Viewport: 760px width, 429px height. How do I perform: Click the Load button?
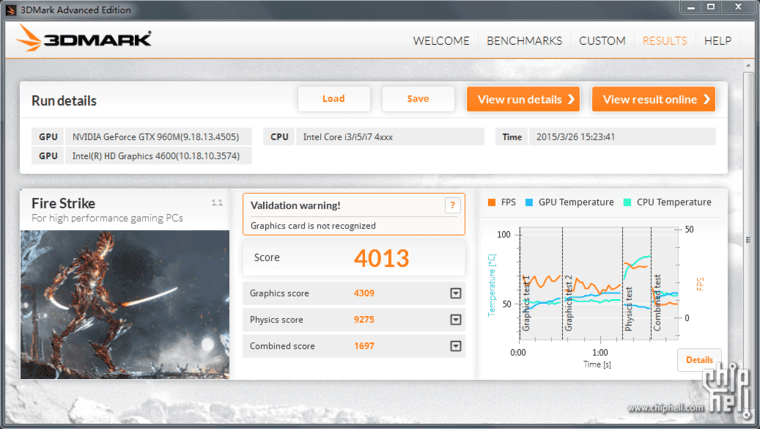click(334, 99)
